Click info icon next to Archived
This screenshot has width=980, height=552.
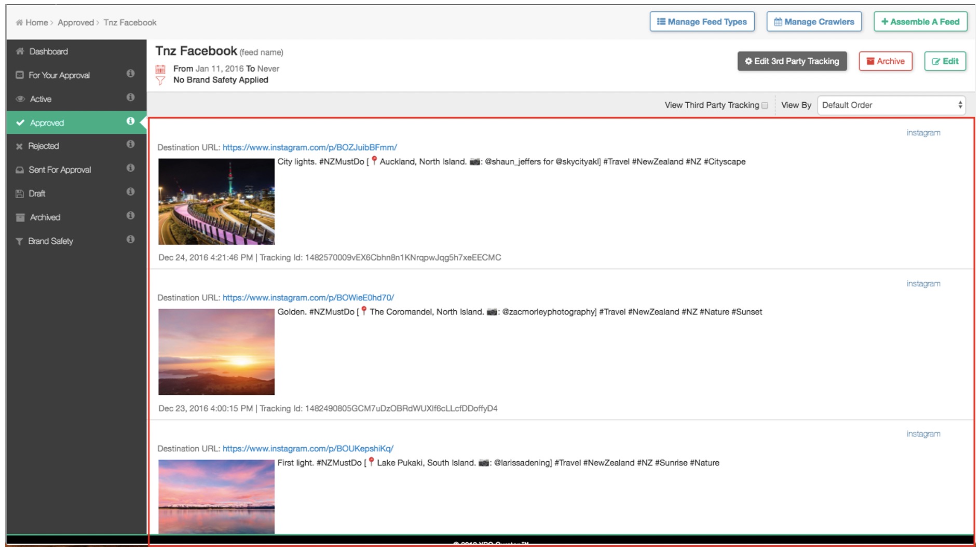click(130, 215)
